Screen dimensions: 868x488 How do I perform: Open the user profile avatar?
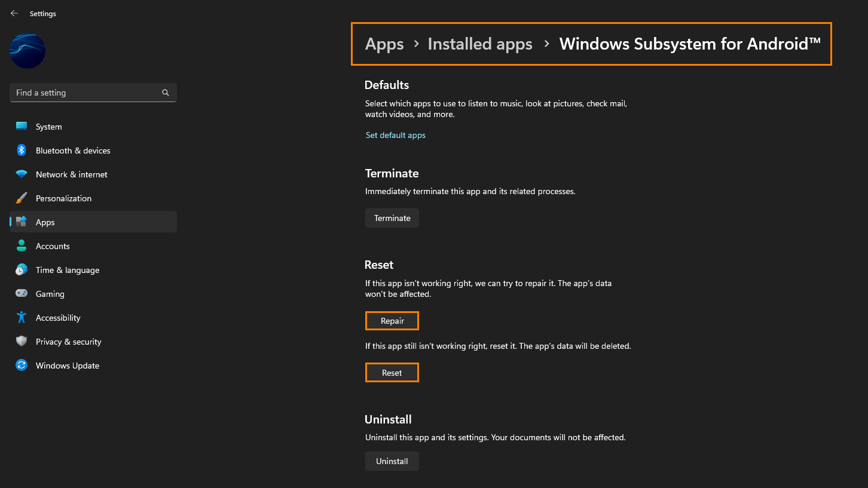tap(27, 51)
